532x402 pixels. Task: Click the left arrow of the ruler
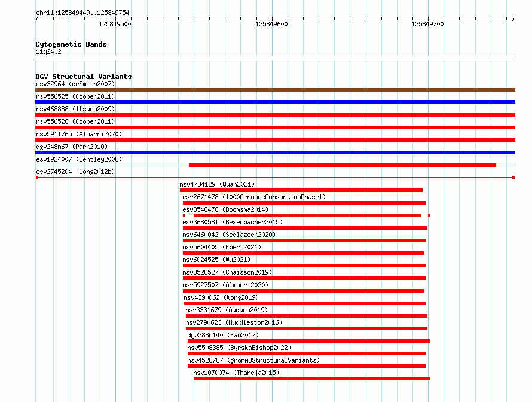click(37, 19)
